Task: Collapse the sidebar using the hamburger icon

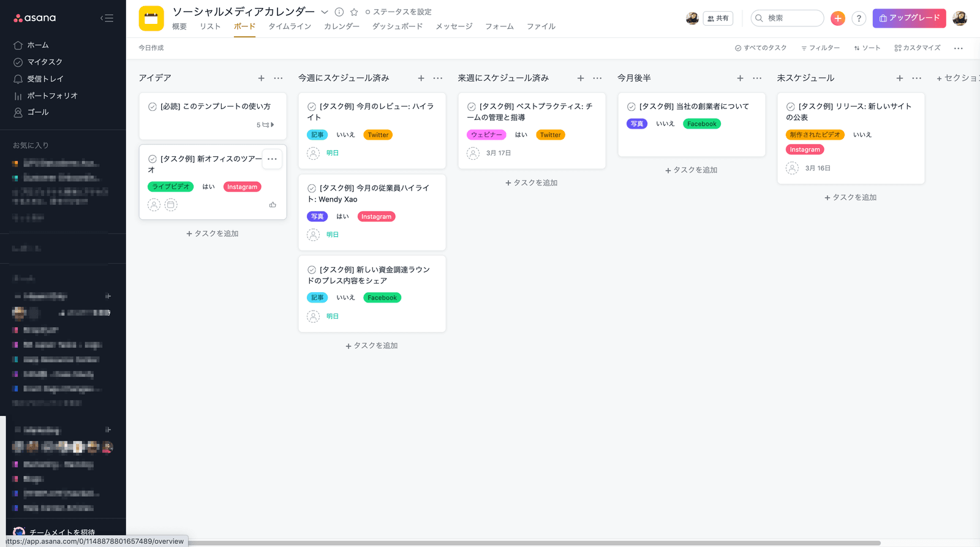Action: (x=107, y=18)
